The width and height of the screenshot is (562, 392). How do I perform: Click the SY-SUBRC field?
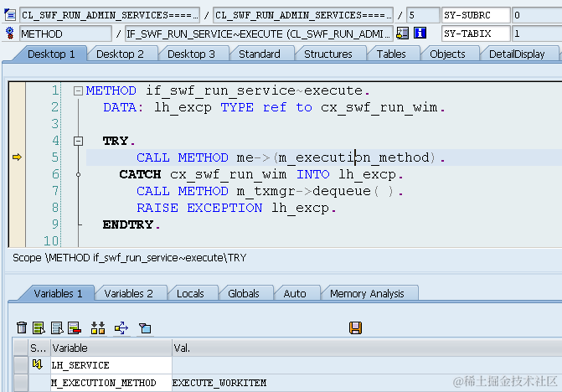coord(476,15)
